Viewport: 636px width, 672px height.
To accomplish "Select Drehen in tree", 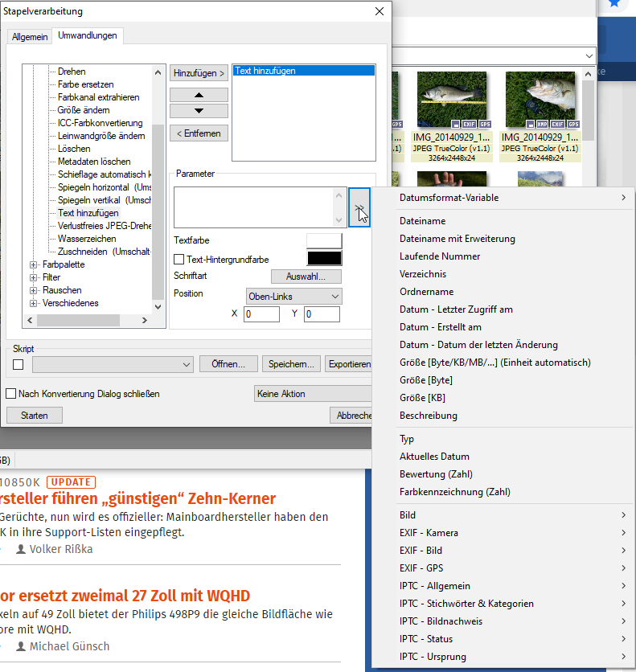I will (x=72, y=72).
